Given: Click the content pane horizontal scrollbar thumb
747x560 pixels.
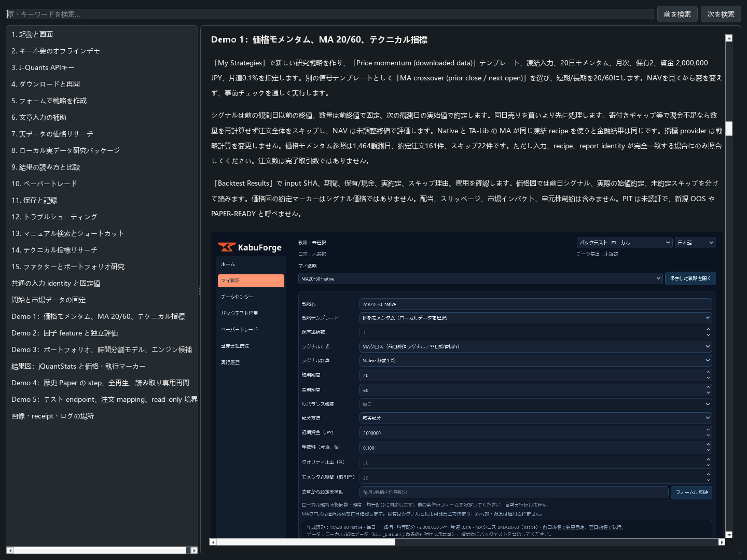Looking at the screenshot, I should click(306, 542).
